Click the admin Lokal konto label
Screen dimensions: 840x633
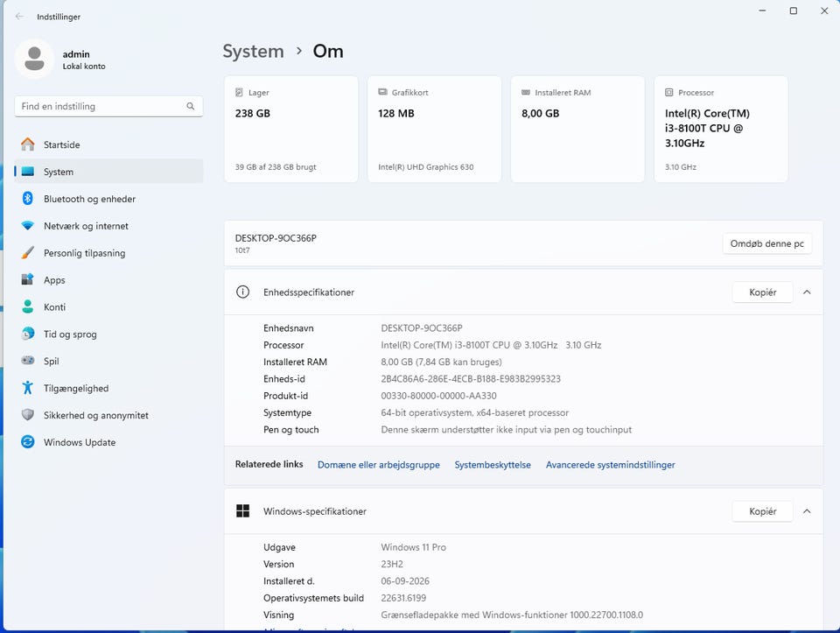click(x=84, y=67)
